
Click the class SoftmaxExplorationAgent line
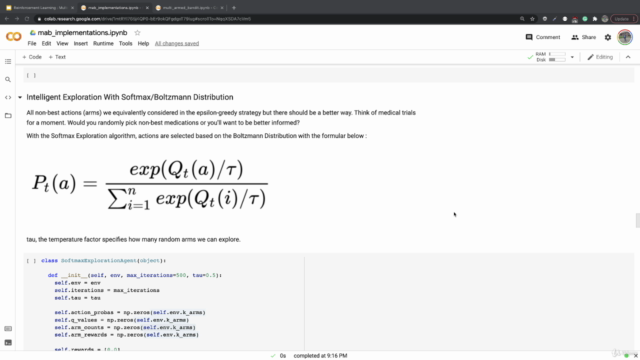(x=104, y=260)
